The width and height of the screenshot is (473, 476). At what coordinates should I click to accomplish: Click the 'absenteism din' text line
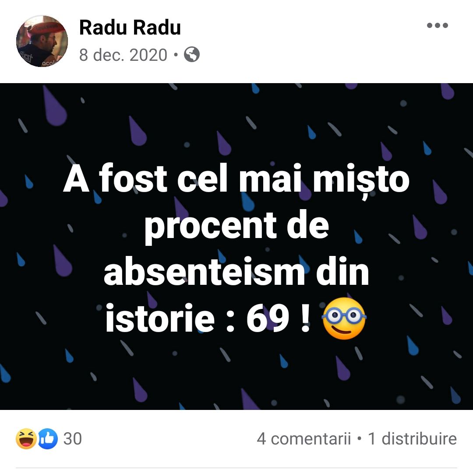pos(236,272)
